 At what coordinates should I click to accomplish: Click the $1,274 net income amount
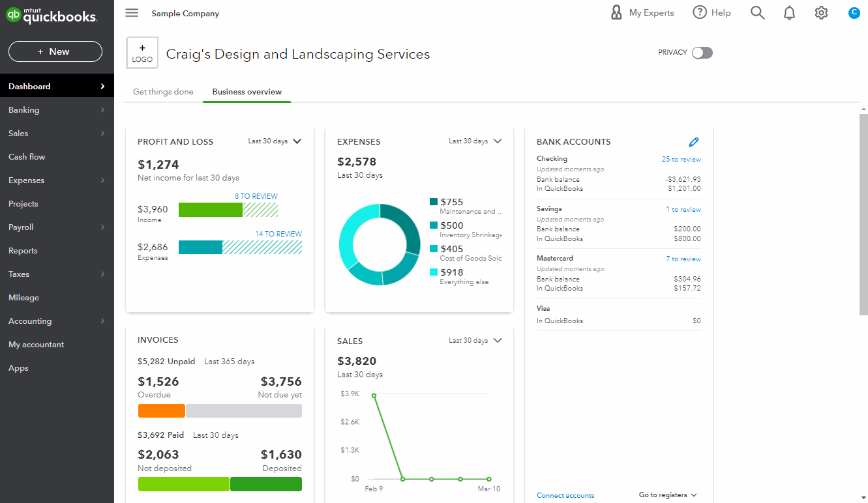point(158,165)
